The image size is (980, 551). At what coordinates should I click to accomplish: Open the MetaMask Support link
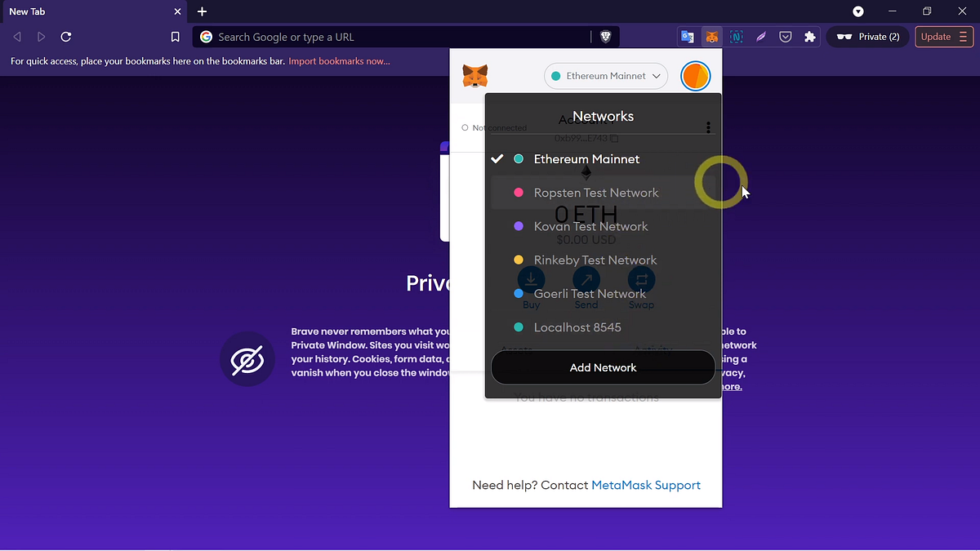point(645,485)
